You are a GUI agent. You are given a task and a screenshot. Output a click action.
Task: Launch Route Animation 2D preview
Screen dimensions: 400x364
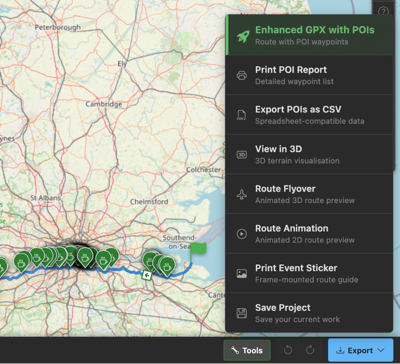[309, 234]
